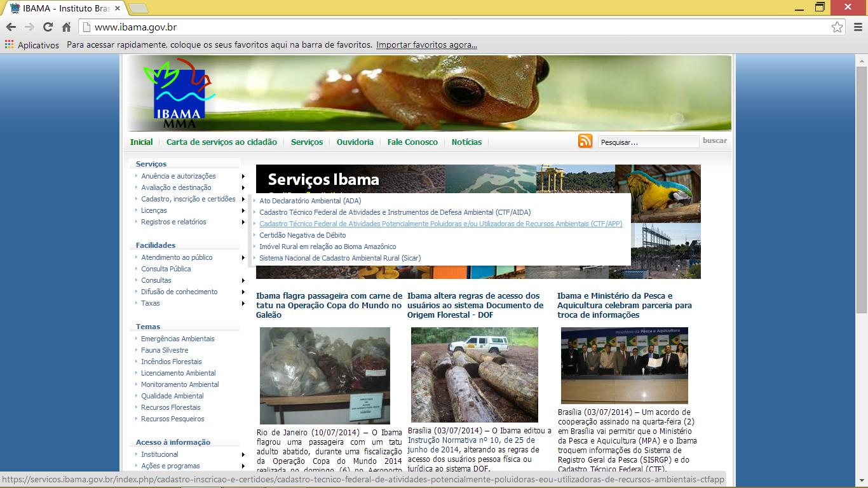
Task: Click the vertical scrollbar thumb
Action: pos(862,189)
